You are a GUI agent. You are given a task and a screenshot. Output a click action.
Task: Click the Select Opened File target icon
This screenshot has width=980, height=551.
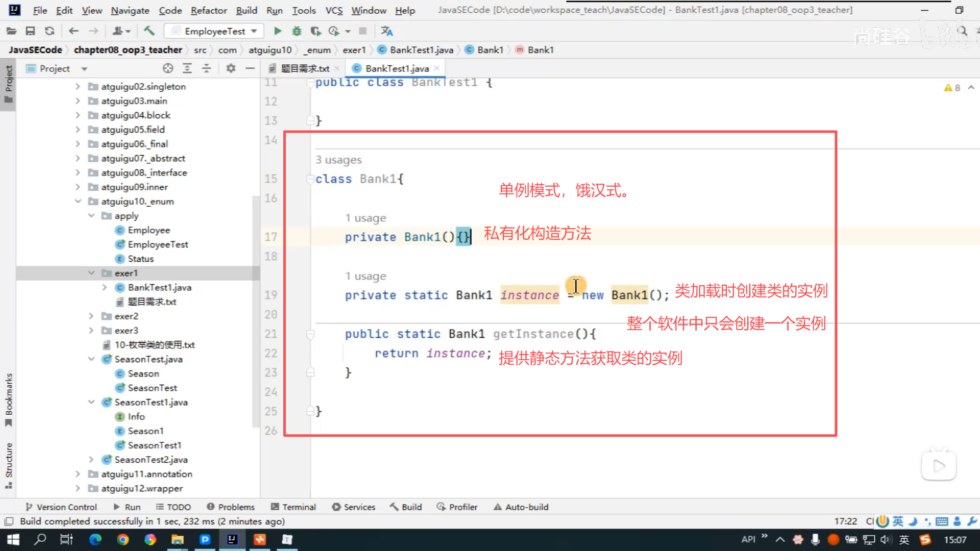pyautogui.click(x=168, y=68)
